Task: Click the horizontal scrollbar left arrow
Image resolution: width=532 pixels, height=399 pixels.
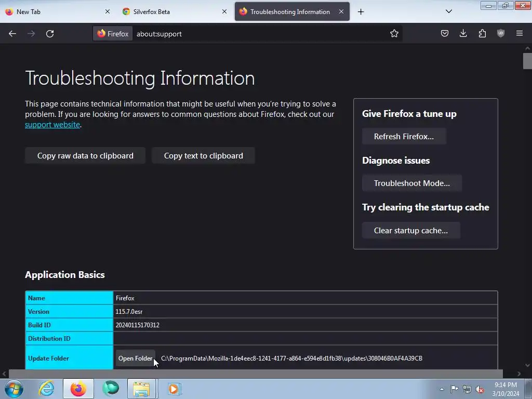Action: [x=4, y=374]
